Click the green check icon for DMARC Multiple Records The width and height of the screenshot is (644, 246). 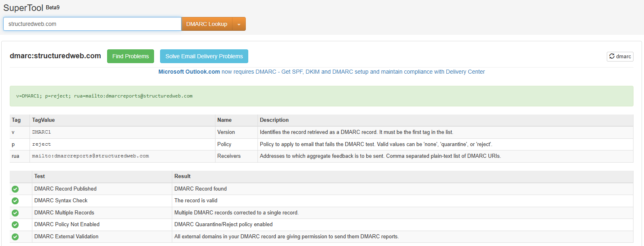15,213
